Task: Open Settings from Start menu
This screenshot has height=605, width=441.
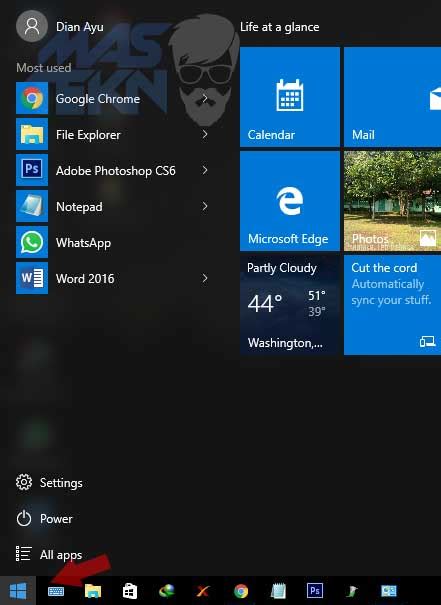Action: pyautogui.click(x=49, y=483)
